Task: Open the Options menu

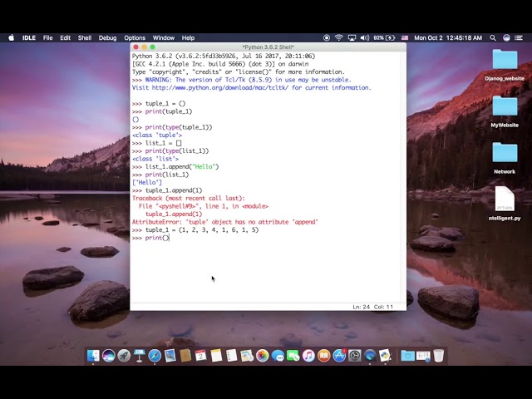Action: (135, 37)
